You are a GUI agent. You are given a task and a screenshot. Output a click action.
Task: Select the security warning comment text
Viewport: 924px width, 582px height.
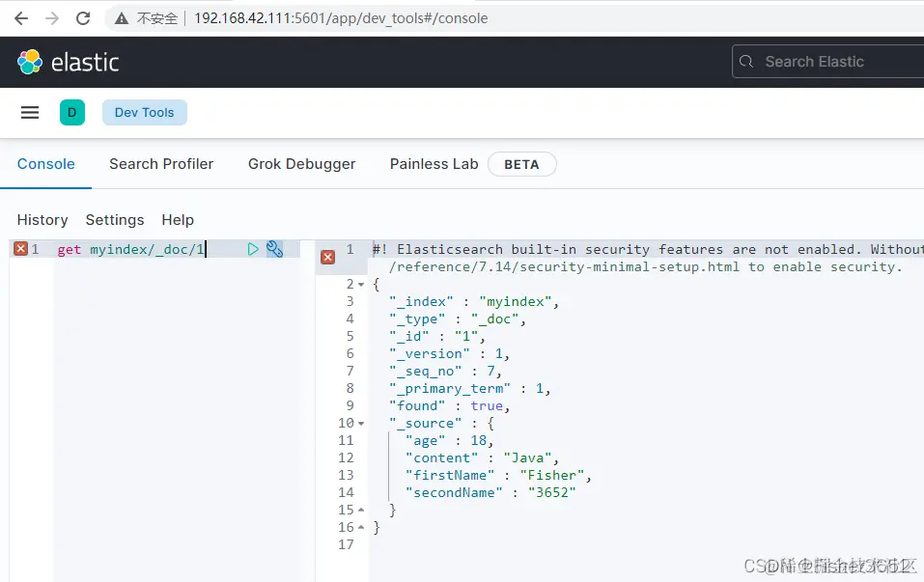coord(648,249)
